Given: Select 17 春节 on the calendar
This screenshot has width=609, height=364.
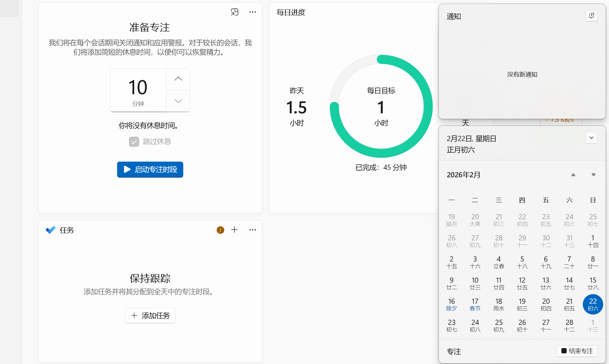Looking at the screenshot, I should point(475,304).
